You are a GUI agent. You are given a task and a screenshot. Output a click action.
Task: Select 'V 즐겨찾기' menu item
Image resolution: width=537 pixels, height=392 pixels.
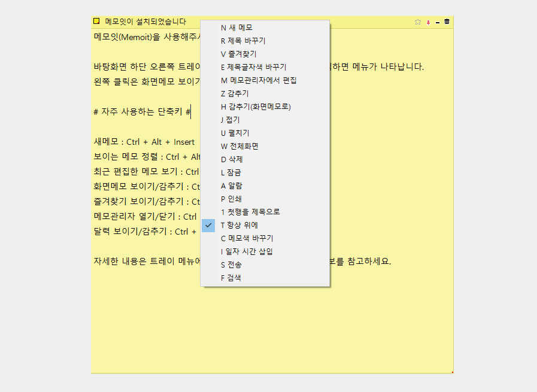tap(265, 54)
